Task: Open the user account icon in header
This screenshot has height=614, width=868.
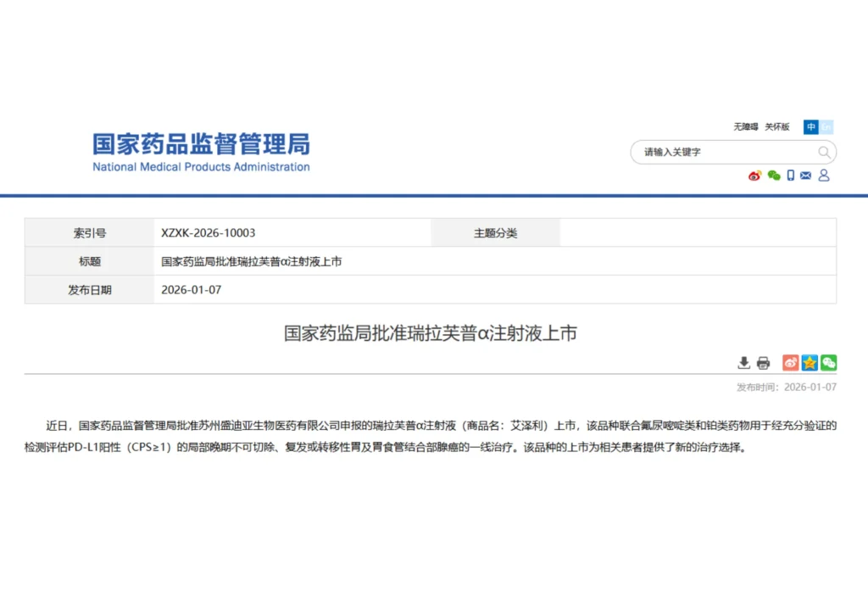Action: [824, 176]
